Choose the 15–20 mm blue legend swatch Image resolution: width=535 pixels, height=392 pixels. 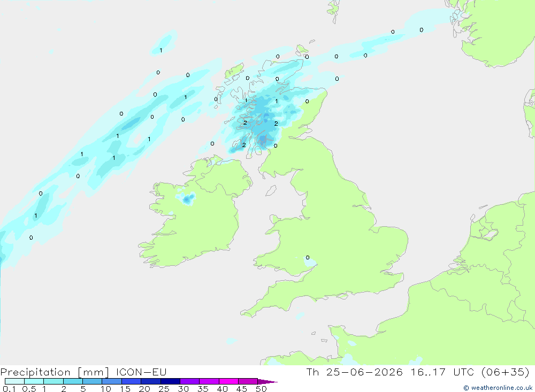point(132,381)
